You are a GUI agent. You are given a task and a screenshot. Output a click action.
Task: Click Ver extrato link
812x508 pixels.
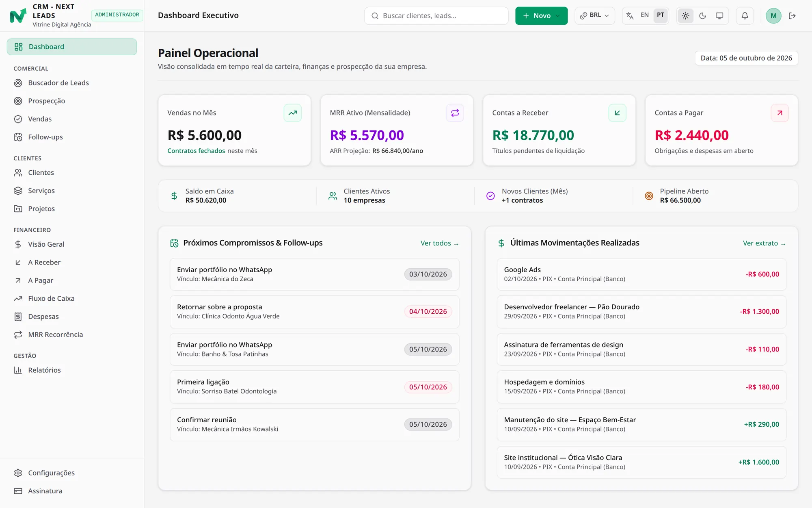[764, 243]
